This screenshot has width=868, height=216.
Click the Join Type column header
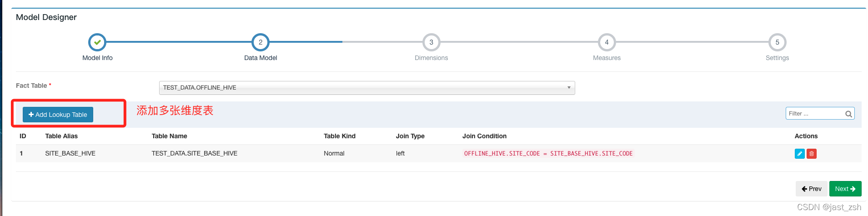[410, 136]
